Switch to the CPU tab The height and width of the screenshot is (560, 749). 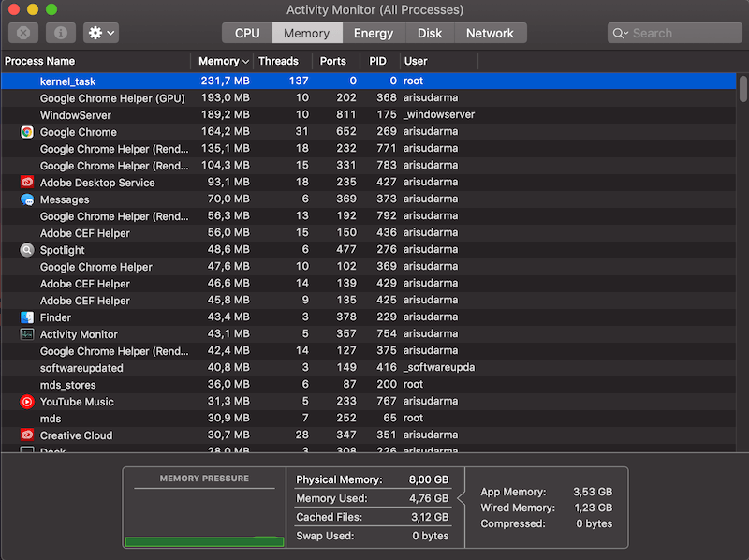tap(247, 33)
